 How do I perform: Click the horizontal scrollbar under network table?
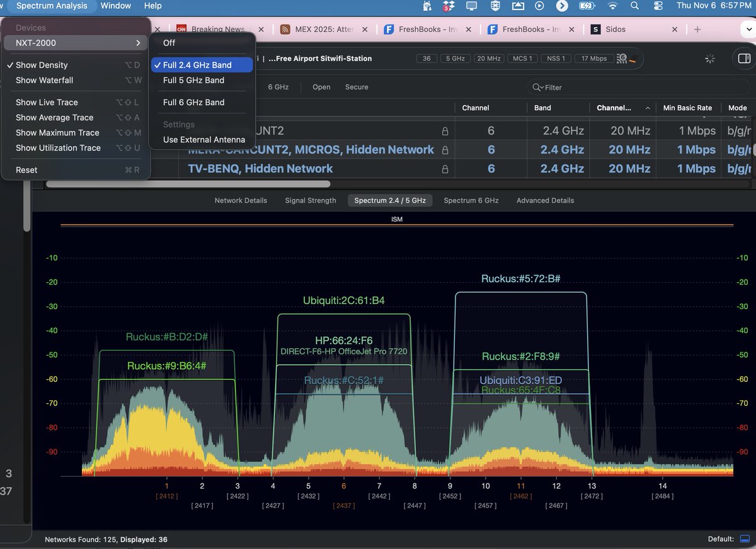[x=188, y=184]
